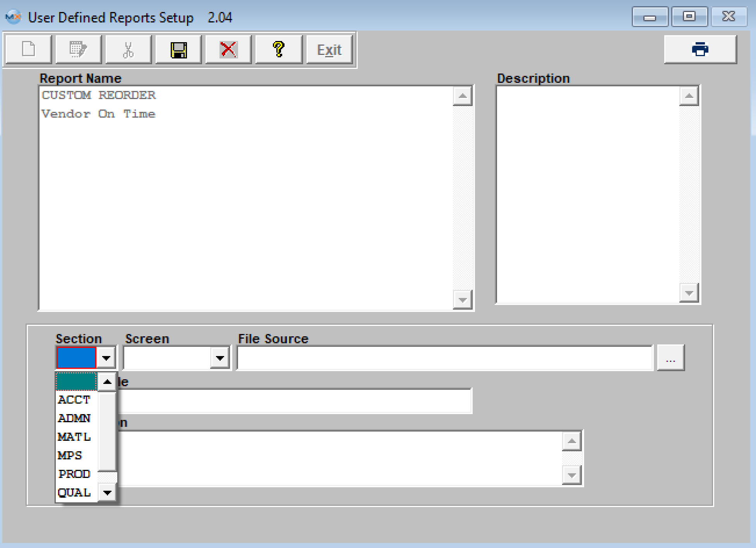This screenshot has height=548, width=756.
Task: Click inside the File Source text field
Action: 444,358
